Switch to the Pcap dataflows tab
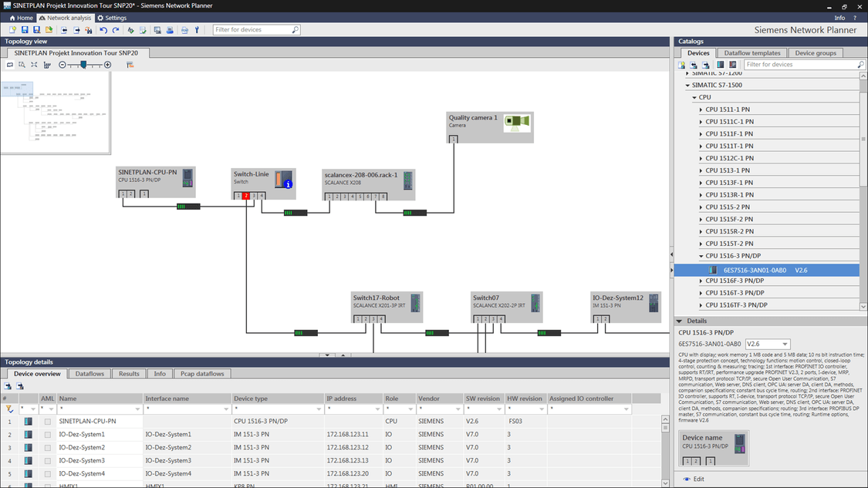The height and width of the screenshot is (488, 868). 202,374
